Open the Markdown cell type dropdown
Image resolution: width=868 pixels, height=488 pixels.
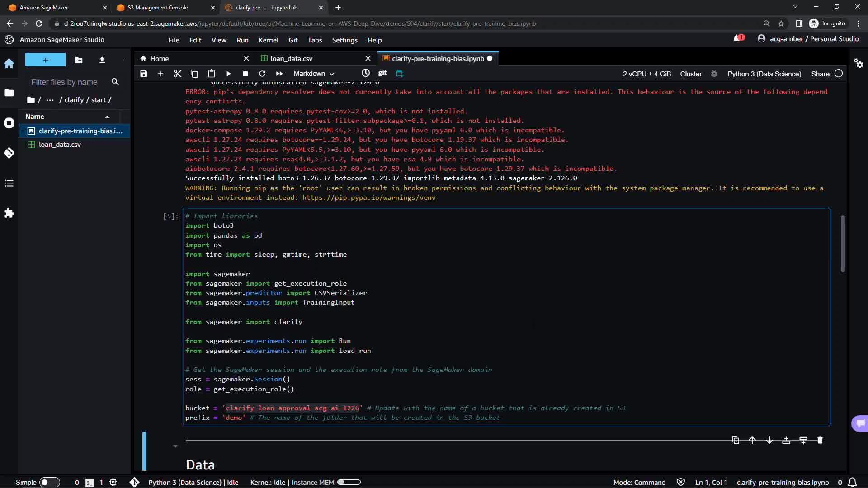[314, 74]
